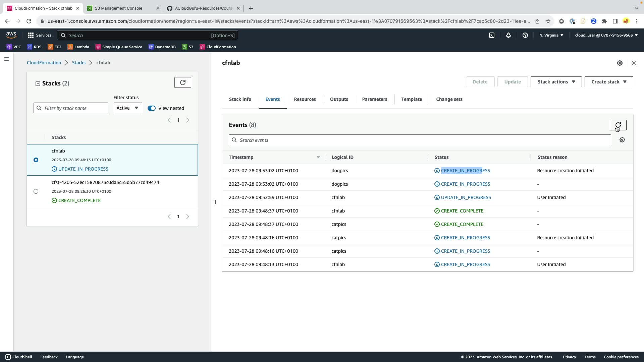
Task: Open the Filter status Active dropdown
Action: tap(127, 108)
